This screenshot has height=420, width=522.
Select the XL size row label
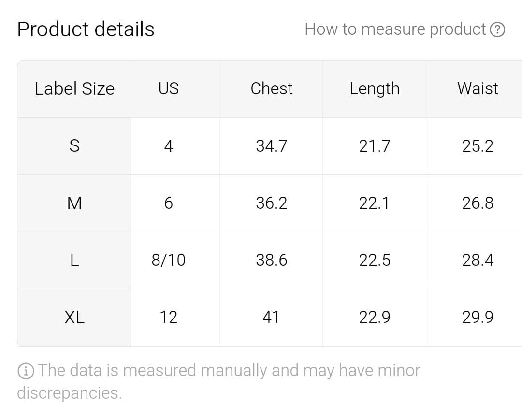click(74, 317)
